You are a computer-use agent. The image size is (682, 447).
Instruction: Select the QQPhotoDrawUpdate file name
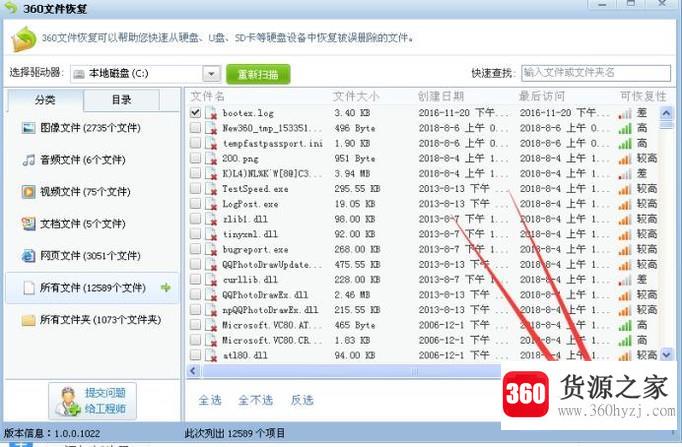272,264
